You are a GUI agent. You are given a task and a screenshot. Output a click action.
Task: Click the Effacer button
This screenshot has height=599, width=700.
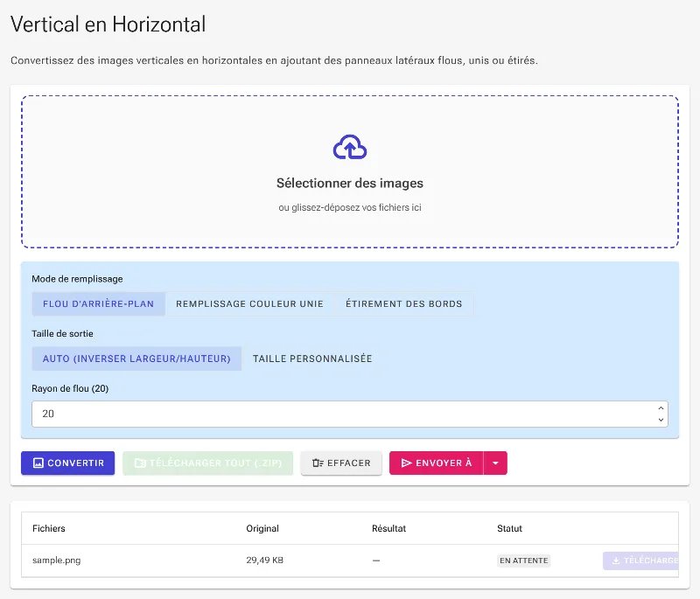(x=341, y=463)
